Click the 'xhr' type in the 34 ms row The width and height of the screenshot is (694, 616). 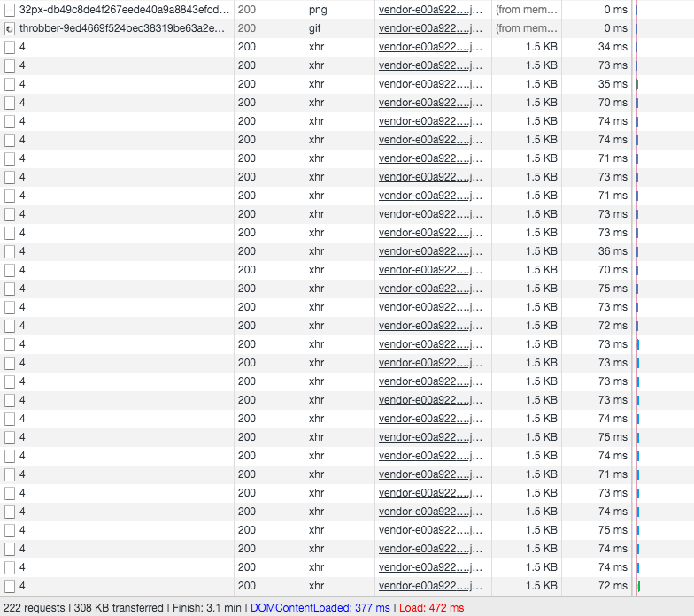pos(317,47)
